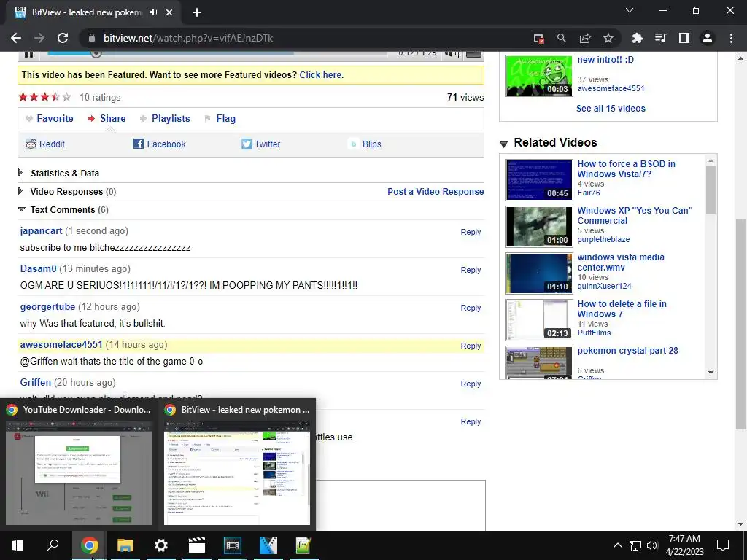This screenshot has height=560, width=747.
Task: Toggle Chrome side panel icon
Action: pyautogui.click(x=684, y=38)
